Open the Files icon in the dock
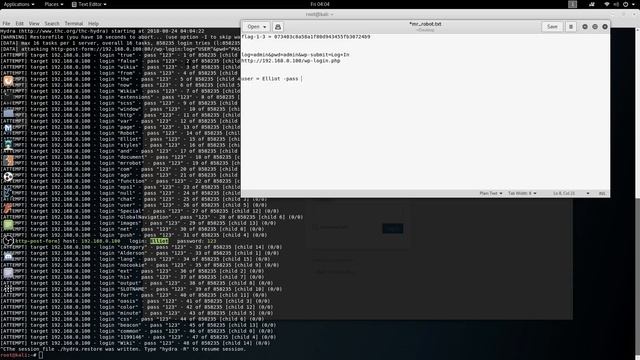This screenshot has height=360, width=640. tap(8, 113)
